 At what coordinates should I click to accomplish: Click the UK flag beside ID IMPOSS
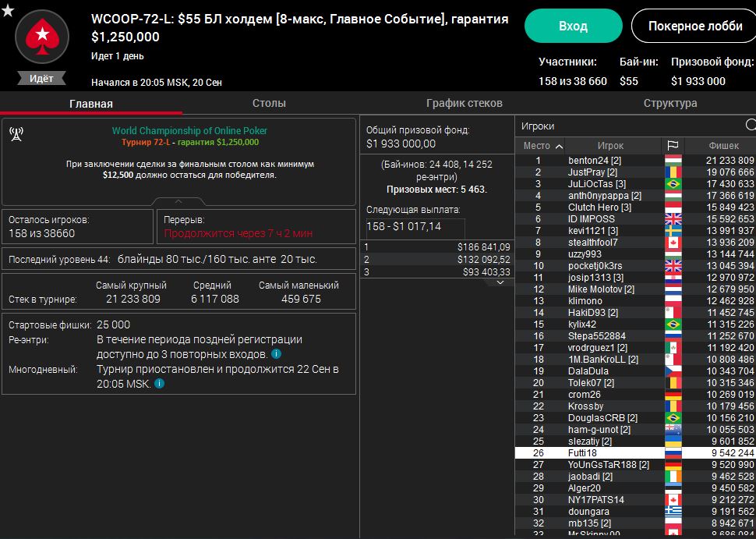(x=673, y=219)
